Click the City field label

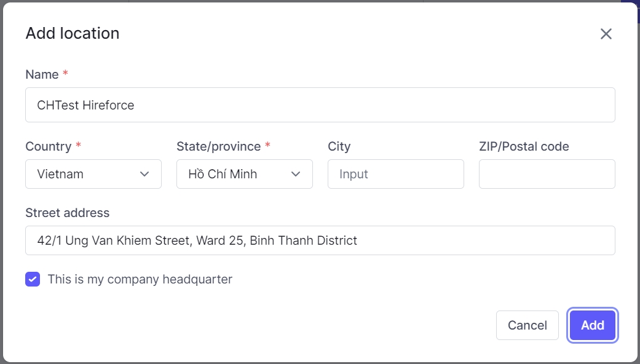[x=339, y=146]
